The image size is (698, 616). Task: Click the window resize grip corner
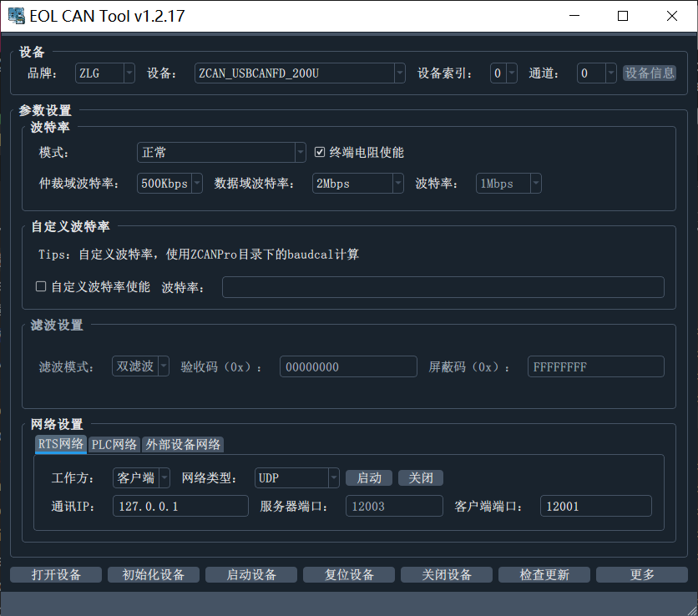tap(692, 610)
